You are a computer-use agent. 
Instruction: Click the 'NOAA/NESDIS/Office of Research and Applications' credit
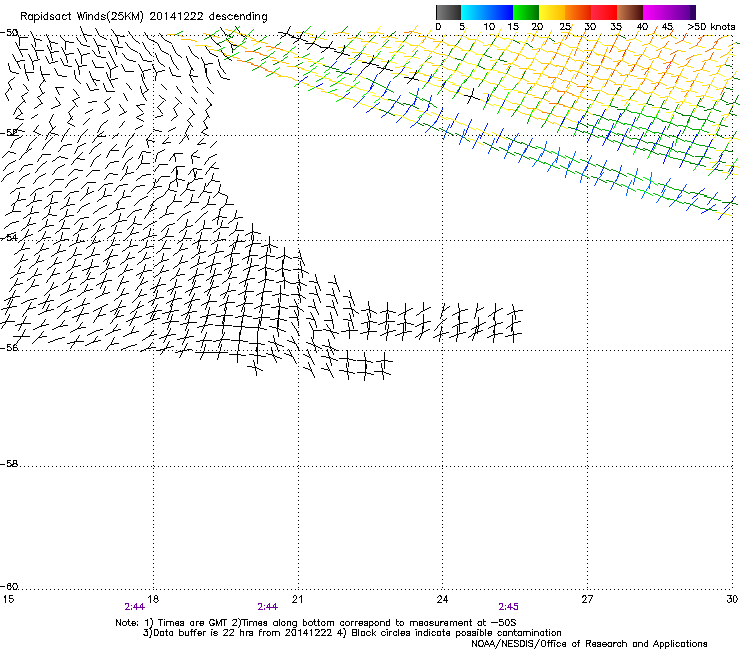[589, 644]
